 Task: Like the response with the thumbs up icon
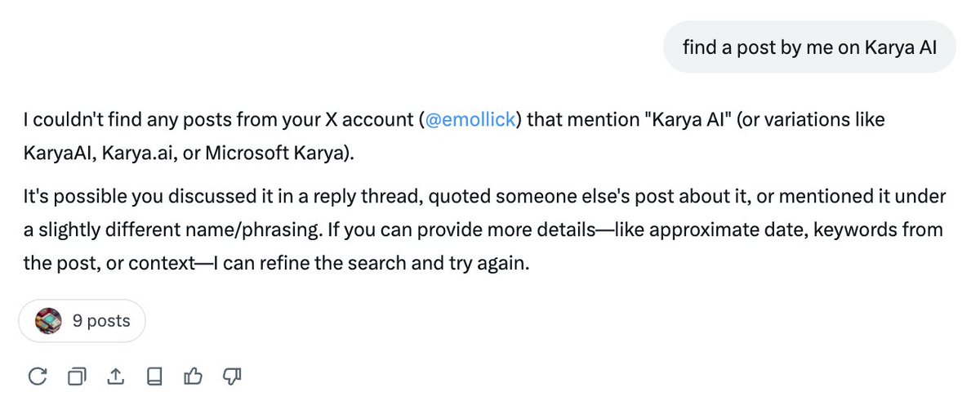194,376
